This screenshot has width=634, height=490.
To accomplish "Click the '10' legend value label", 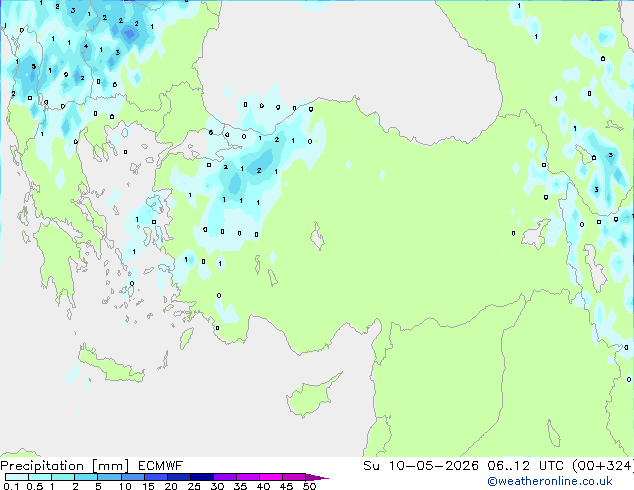I will [x=125, y=486].
